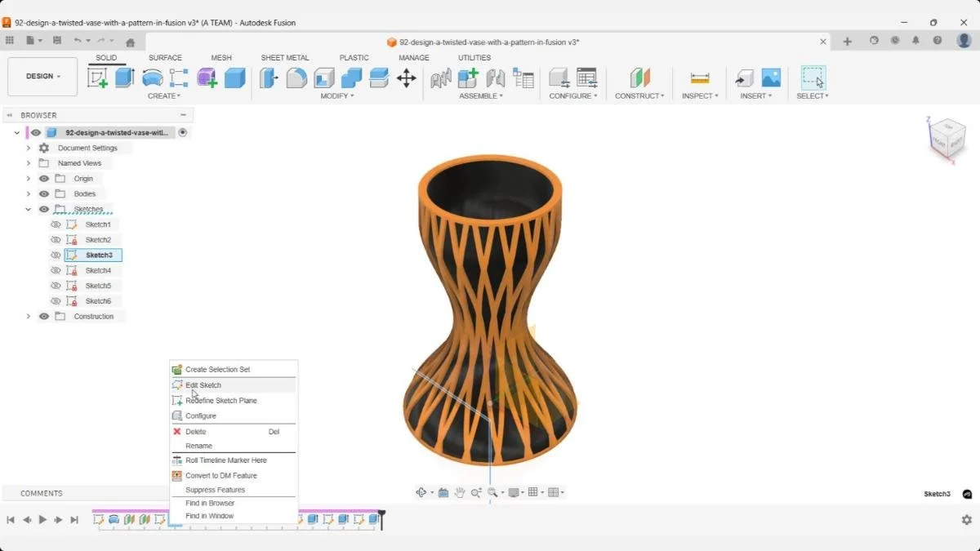Select the Move/Copy arrows tool
Viewport: 980px width, 551px height.
406,78
